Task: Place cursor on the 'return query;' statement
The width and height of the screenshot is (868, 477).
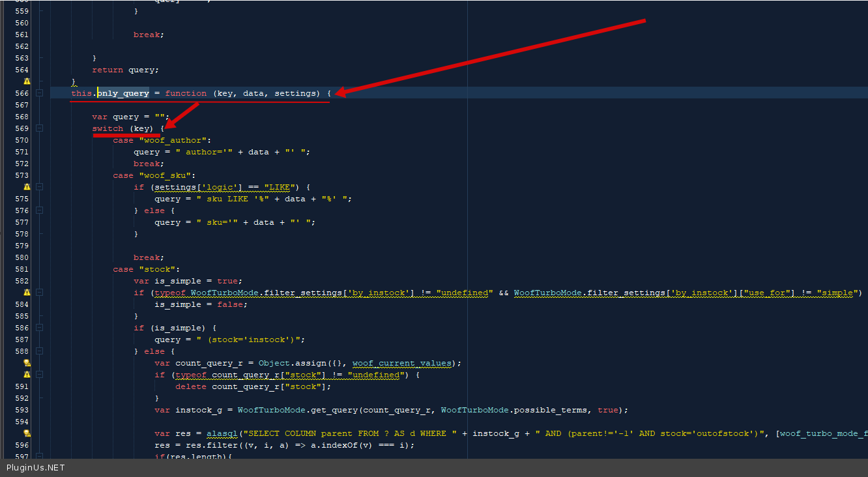Action: pos(125,70)
